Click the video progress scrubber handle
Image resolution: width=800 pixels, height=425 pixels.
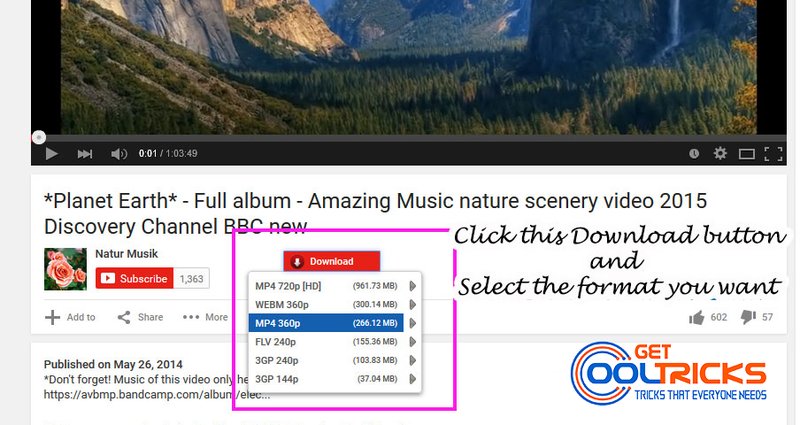(x=39, y=137)
